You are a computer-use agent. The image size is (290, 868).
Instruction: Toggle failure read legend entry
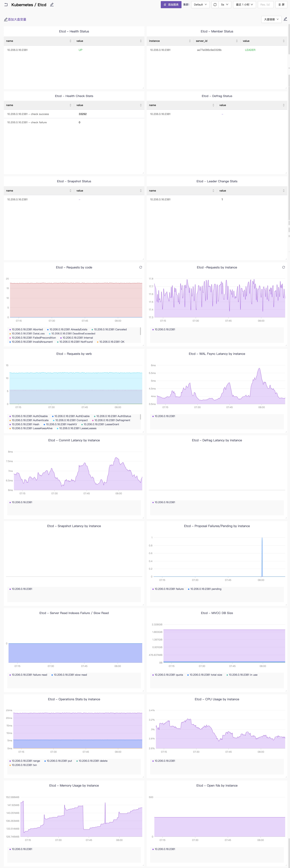(28, 675)
